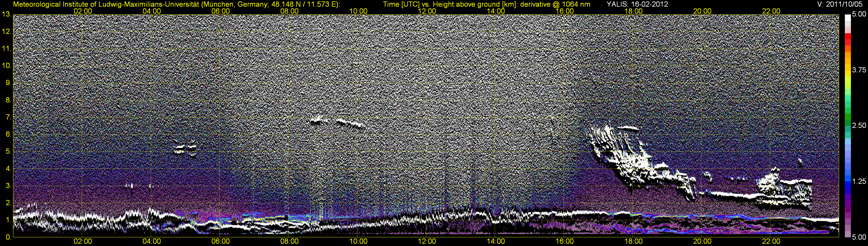Click the 18:00 label on the bottom time axis
868x246 pixels.
pyautogui.click(x=633, y=241)
